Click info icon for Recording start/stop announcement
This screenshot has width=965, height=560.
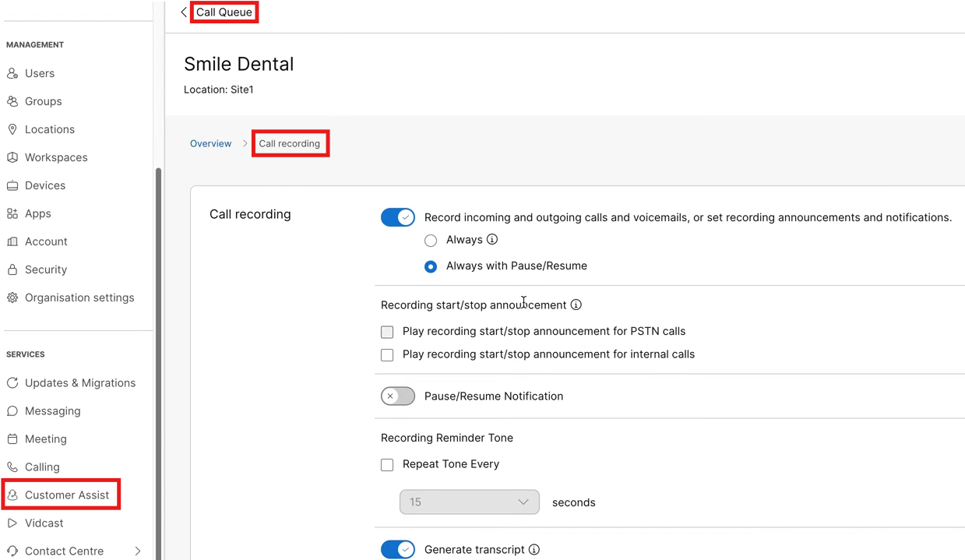[x=576, y=305]
